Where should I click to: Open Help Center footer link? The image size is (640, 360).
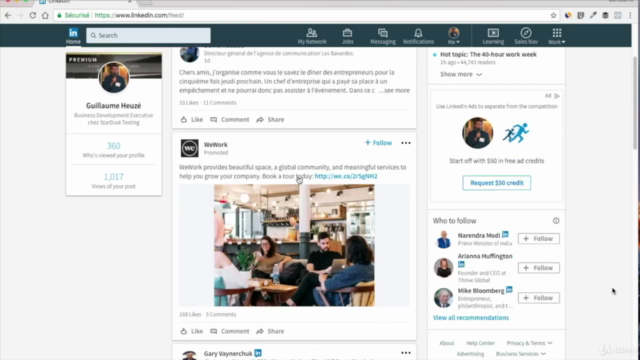pos(480,343)
